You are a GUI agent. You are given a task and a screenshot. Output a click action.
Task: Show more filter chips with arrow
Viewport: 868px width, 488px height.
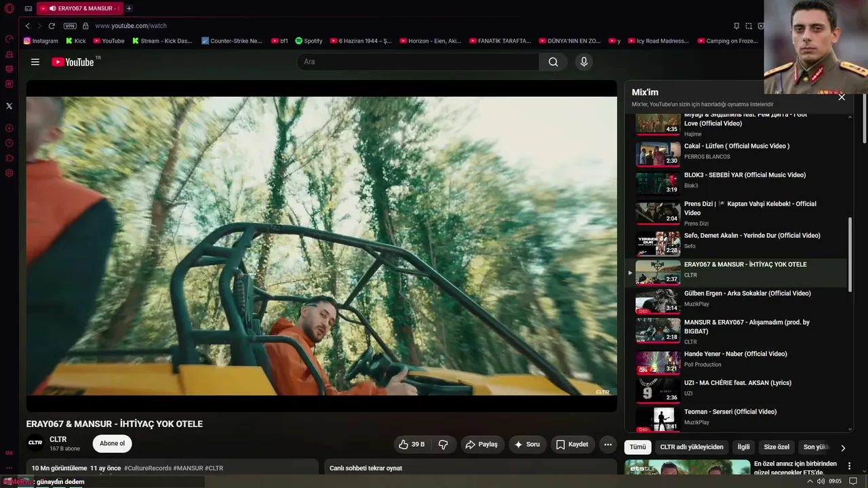tap(843, 447)
